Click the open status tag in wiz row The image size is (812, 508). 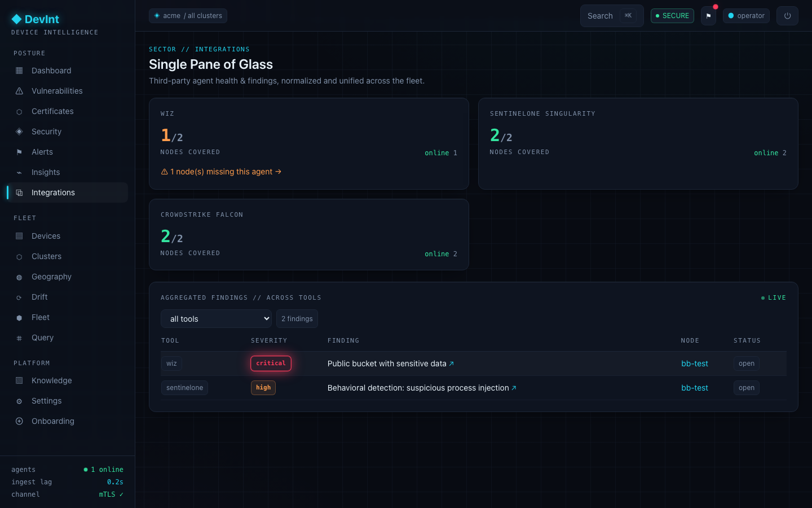tap(747, 364)
